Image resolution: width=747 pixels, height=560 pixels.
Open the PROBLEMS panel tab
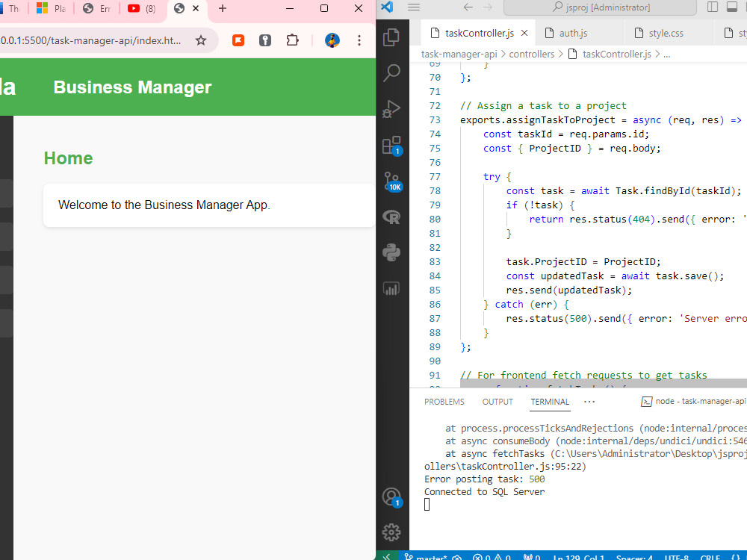click(444, 402)
